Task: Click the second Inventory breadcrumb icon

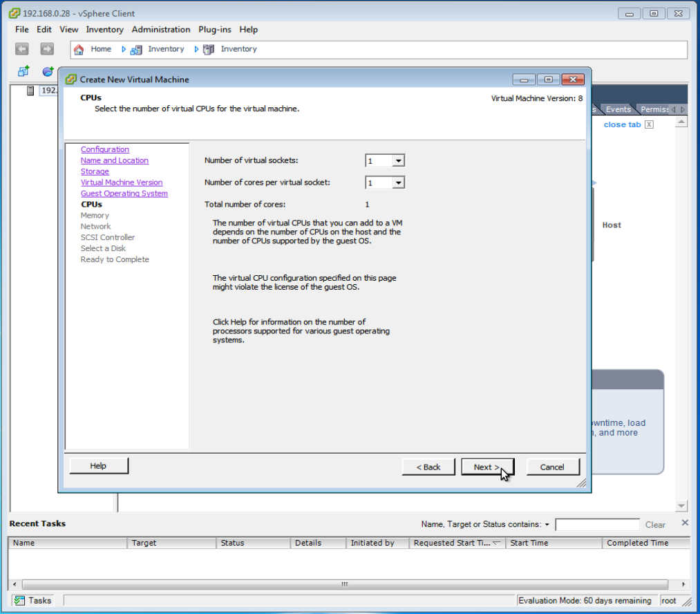Action: (209, 50)
